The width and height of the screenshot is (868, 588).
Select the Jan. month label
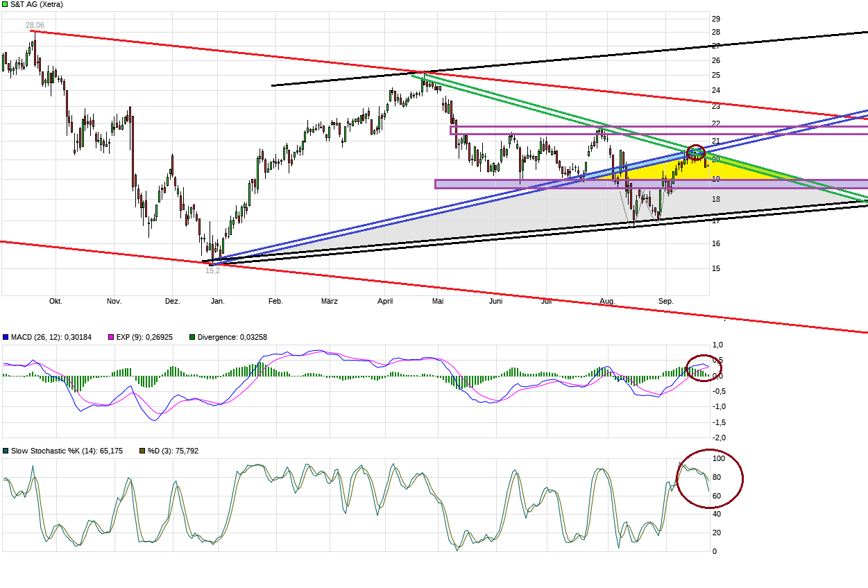pyautogui.click(x=218, y=301)
